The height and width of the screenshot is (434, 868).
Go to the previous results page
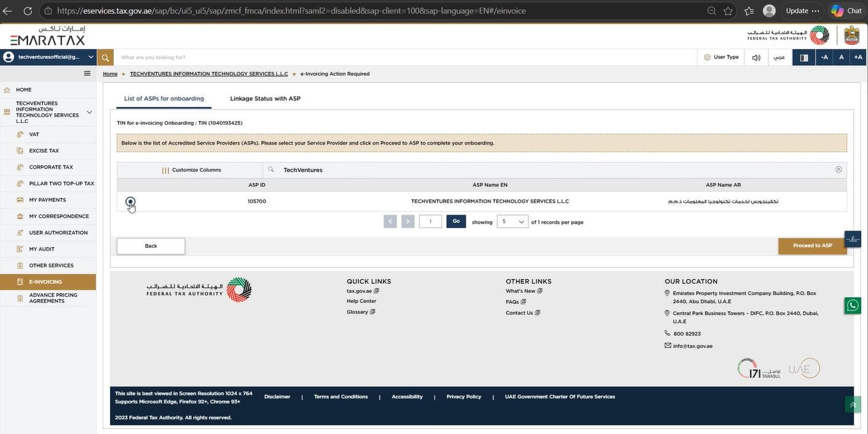(390, 221)
